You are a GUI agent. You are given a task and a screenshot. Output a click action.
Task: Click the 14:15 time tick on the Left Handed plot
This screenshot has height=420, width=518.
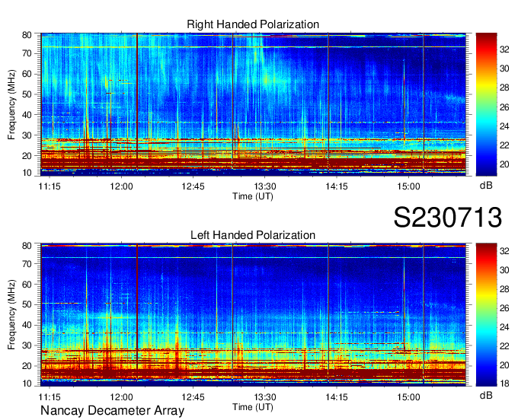[336, 396]
